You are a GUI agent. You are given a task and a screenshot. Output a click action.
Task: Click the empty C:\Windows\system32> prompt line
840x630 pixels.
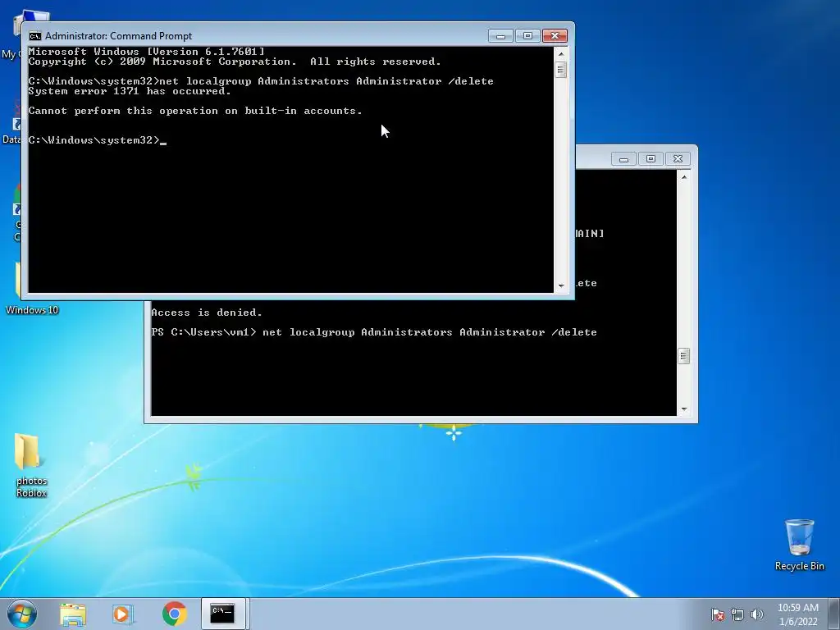coord(98,140)
